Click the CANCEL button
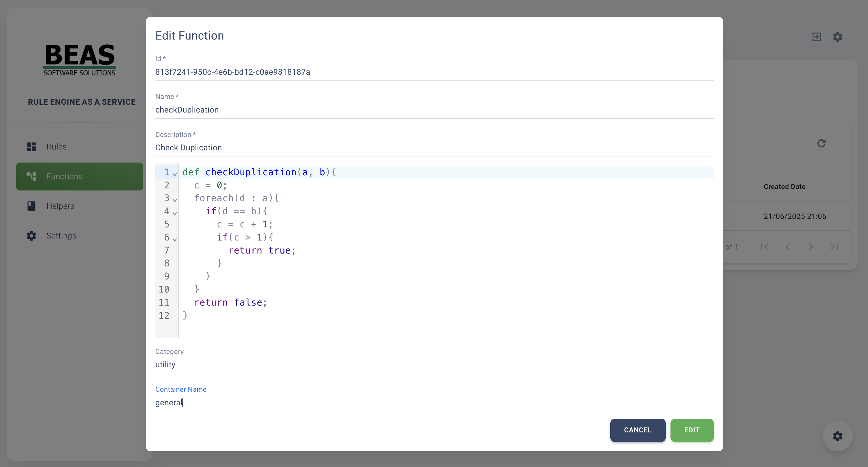 [x=638, y=430]
